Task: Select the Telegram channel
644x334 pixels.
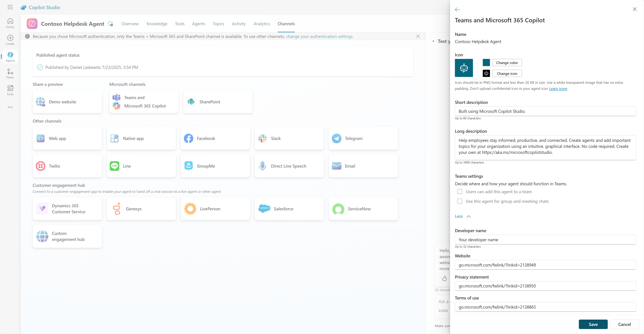Action: click(x=363, y=138)
